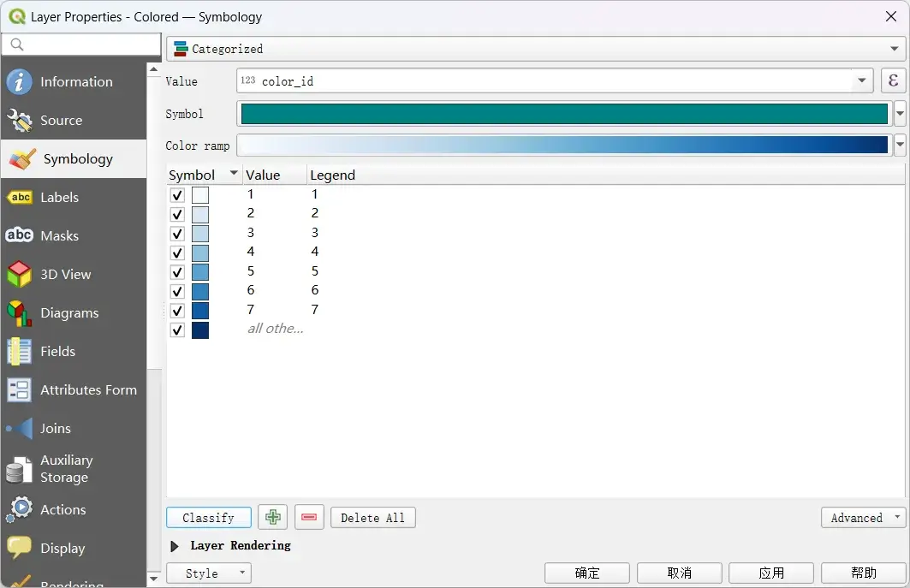Viewport: 910px width, 588px height.
Task: Switch to the Diagrams tab
Action: click(74, 313)
